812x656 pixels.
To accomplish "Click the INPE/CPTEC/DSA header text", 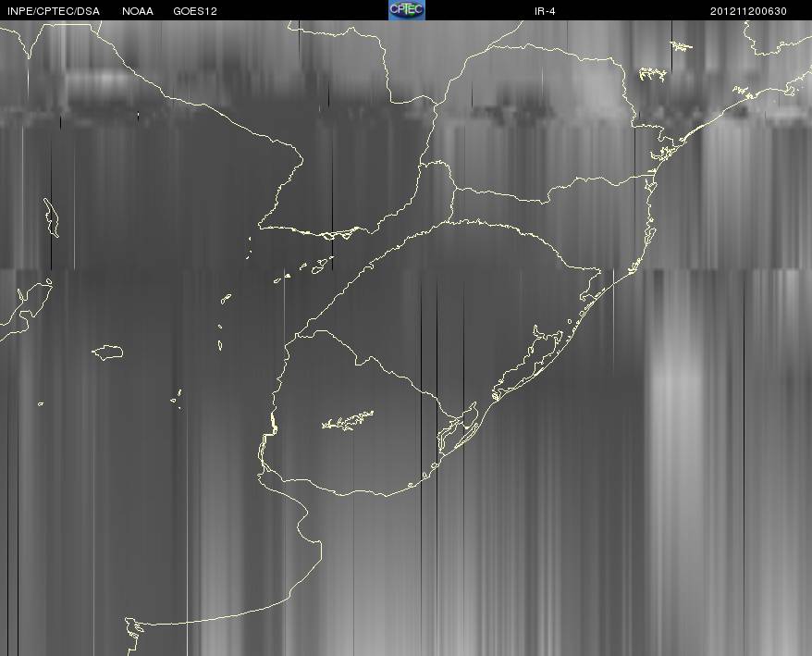I will pos(54,11).
